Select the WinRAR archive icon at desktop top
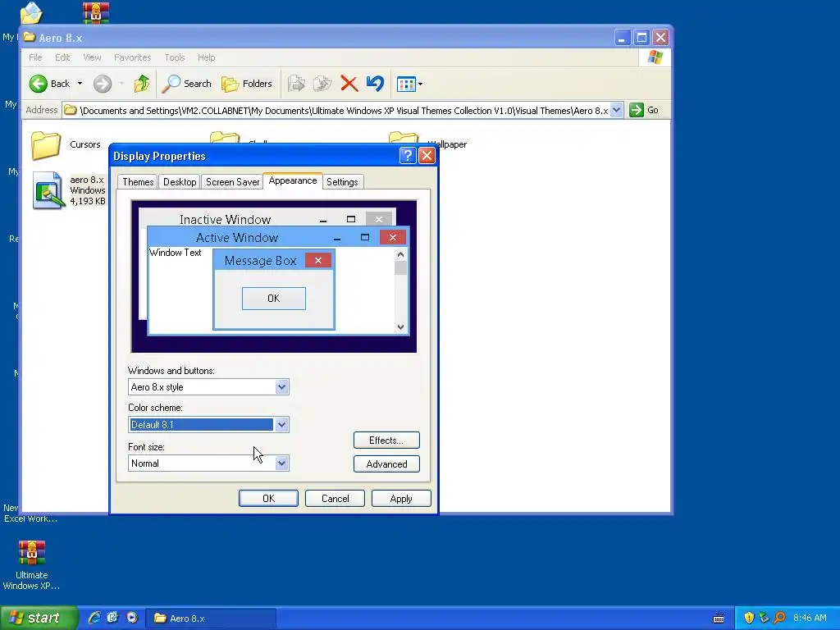840x630 pixels. coord(96,13)
